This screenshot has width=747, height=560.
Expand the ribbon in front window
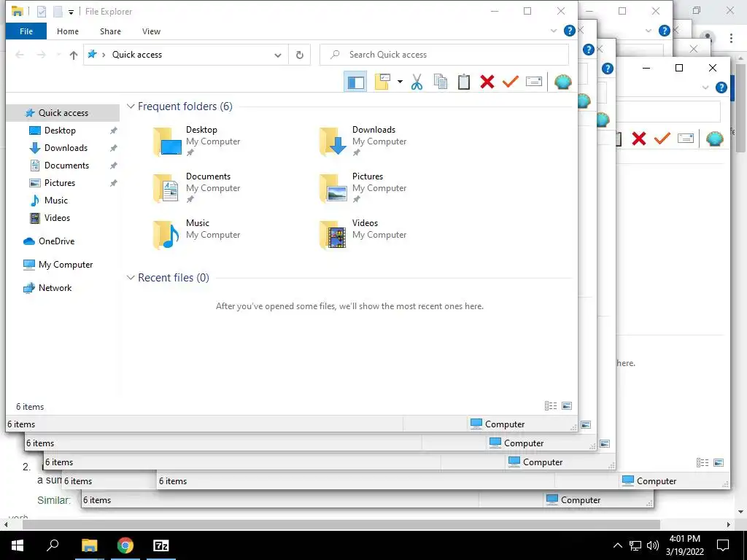pos(553,31)
